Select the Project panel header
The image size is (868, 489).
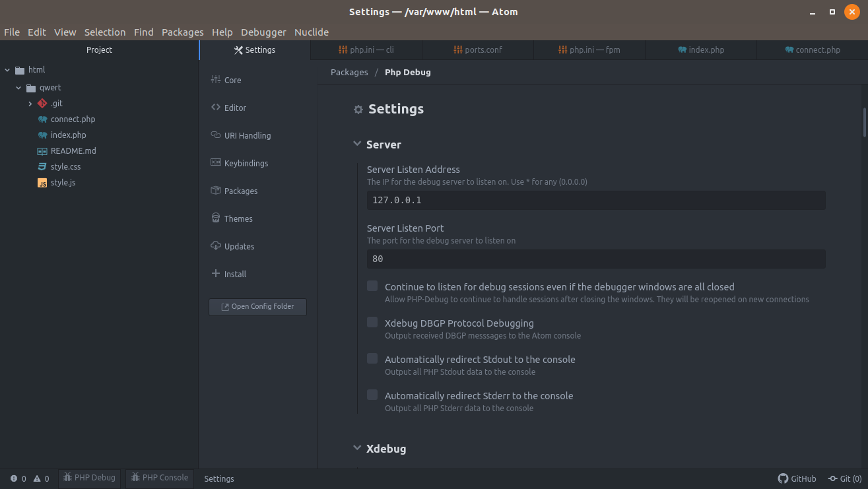(99, 50)
